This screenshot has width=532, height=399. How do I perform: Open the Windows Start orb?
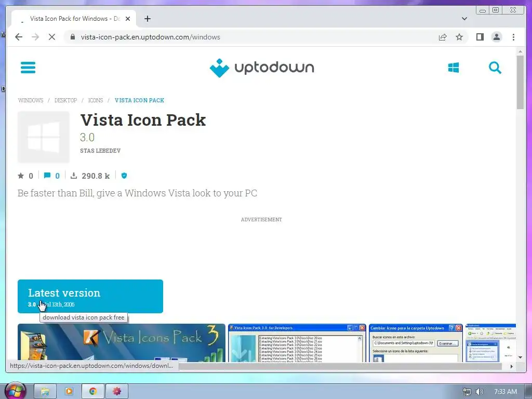[x=15, y=391]
